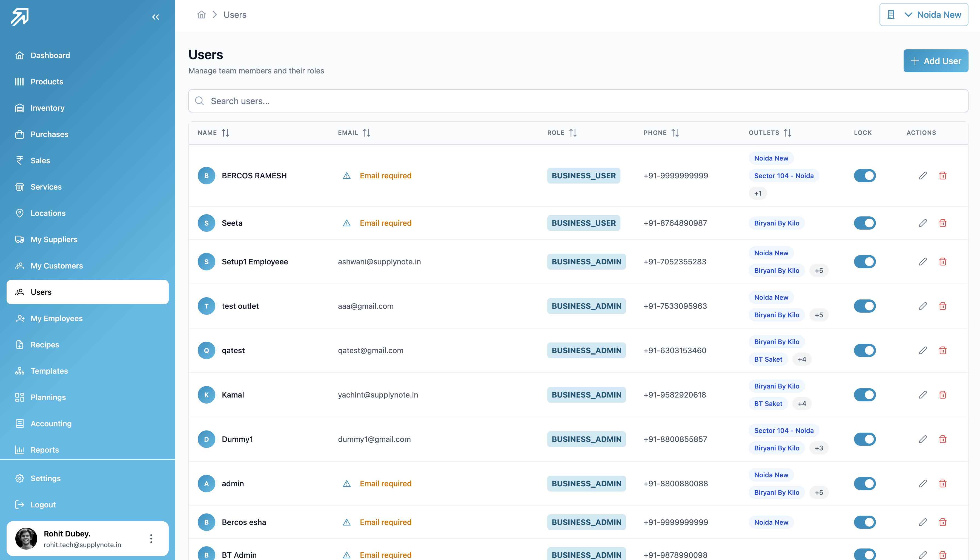Viewport: 980px width, 560px height.
Task: Click the Add User button
Action: (936, 61)
